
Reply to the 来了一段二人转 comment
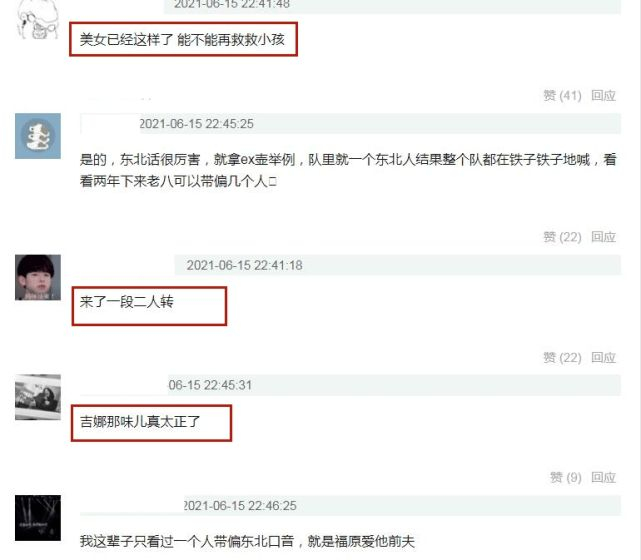point(603,358)
